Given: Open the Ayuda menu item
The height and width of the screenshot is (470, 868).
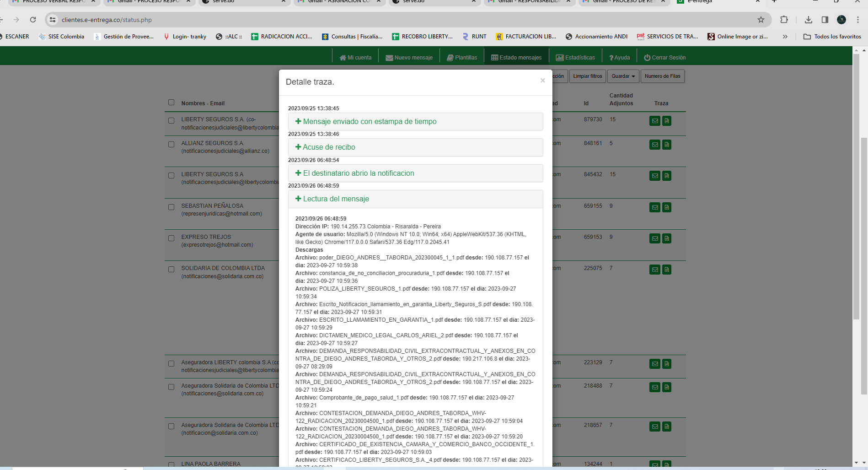Looking at the screenshot, I should click(x=620, y=58).
